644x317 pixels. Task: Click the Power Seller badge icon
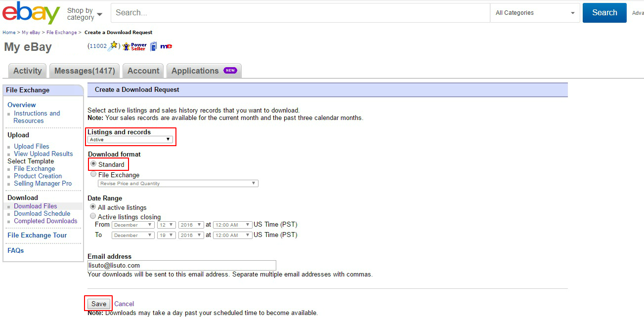pos(134,46)
